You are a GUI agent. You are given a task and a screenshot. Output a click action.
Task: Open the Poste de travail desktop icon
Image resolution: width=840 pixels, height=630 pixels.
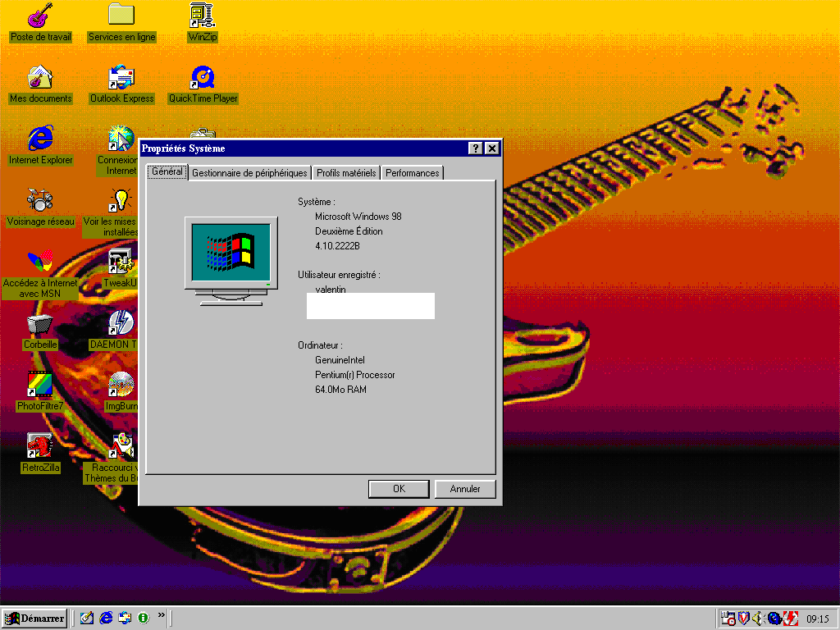[40, 16]
